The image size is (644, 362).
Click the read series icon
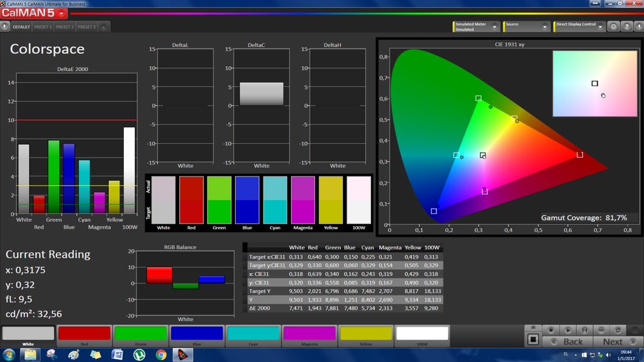click(x=584, y=330)
